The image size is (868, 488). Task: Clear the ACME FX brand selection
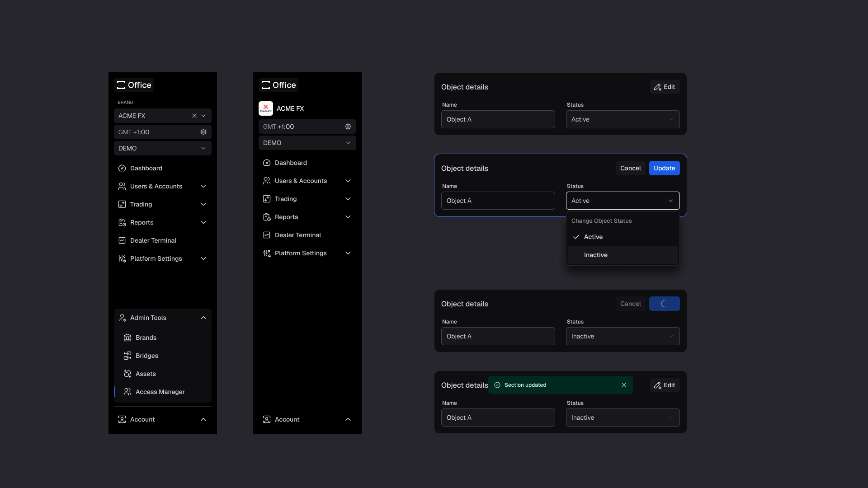[194, 116]
